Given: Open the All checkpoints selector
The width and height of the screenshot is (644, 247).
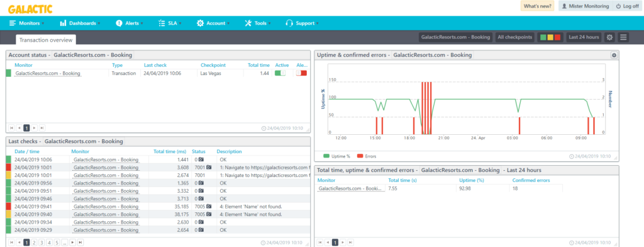Looking at the screenshot, I should tap(515, 37).
